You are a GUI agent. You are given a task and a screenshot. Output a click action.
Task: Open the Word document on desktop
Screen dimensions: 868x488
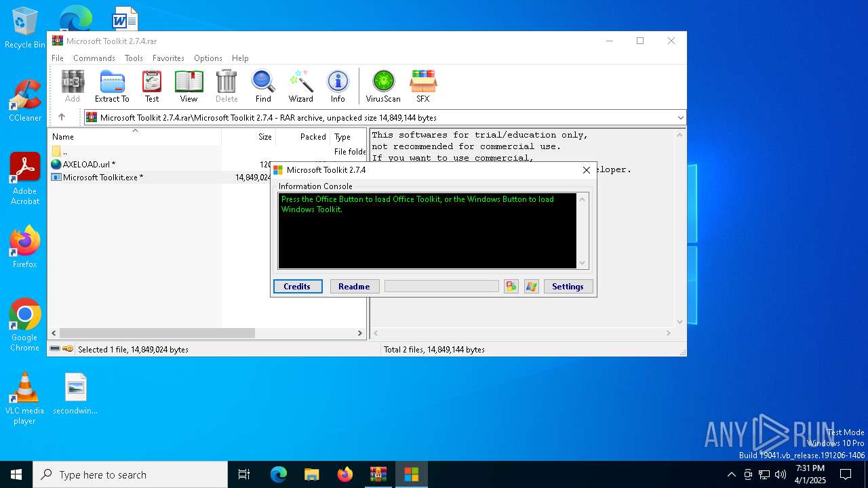click(125, 18)
